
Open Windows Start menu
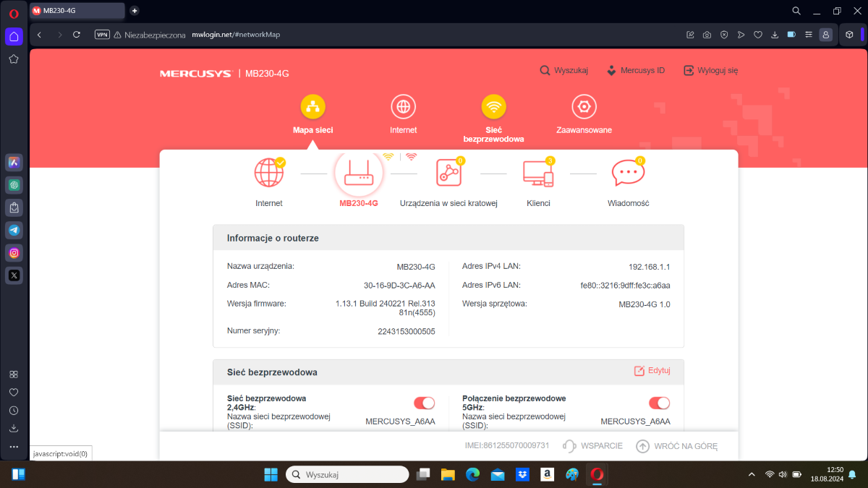pos(271,474)
